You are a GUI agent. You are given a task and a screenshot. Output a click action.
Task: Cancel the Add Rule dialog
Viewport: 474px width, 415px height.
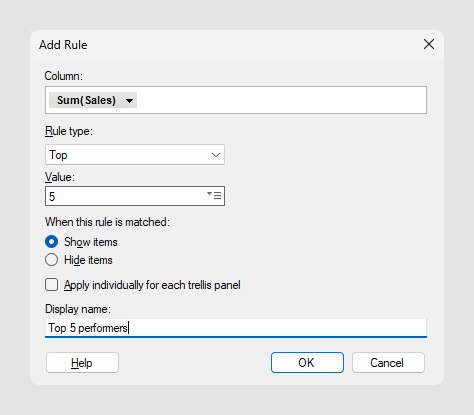click(388, 363)
